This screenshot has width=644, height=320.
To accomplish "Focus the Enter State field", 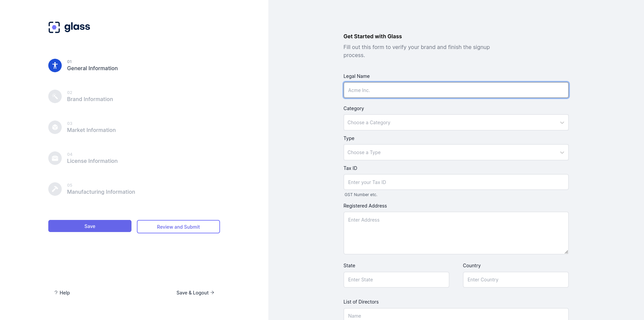I will point(396,280).
